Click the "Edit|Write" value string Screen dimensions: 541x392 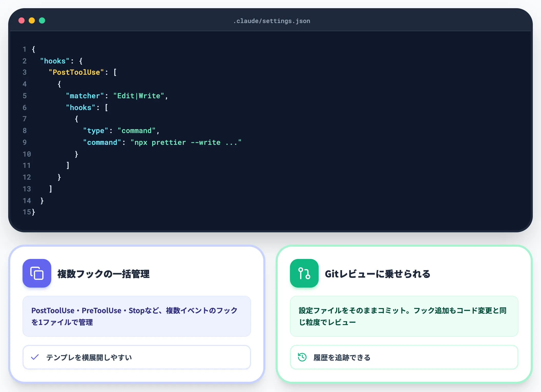pos(139,96)
